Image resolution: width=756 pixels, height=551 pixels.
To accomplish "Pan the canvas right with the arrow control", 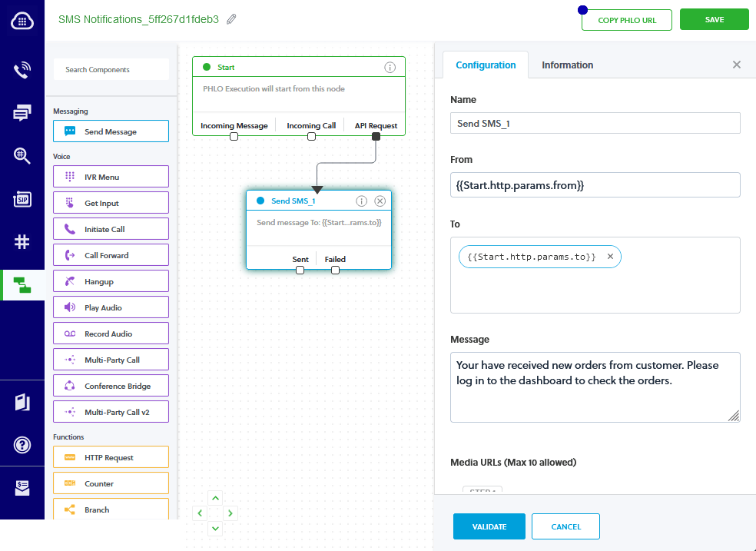I will tap(230, 513).
